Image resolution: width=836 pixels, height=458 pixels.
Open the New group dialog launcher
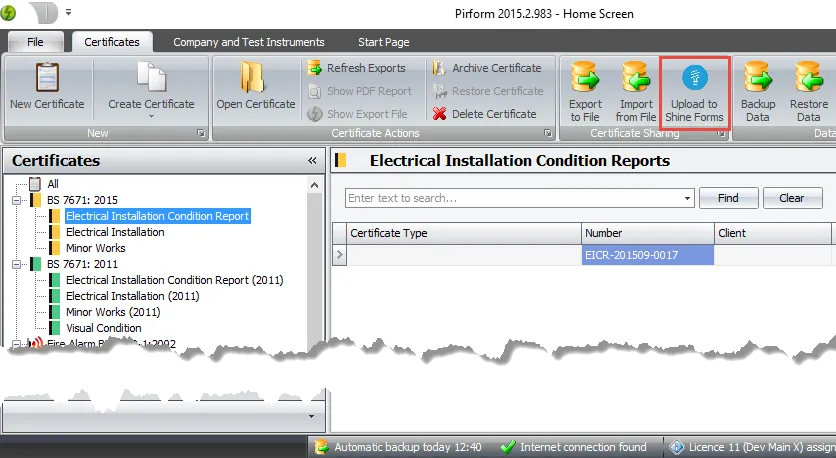click(201, 133)
